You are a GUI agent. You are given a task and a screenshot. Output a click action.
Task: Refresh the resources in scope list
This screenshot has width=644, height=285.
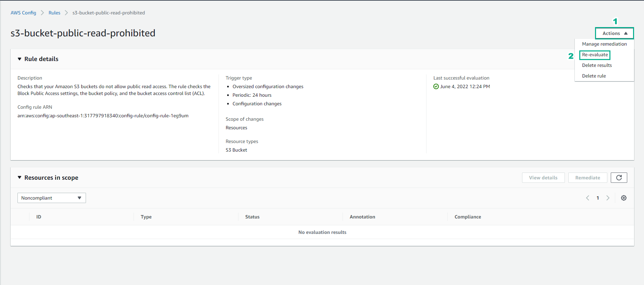pos(619,178)
